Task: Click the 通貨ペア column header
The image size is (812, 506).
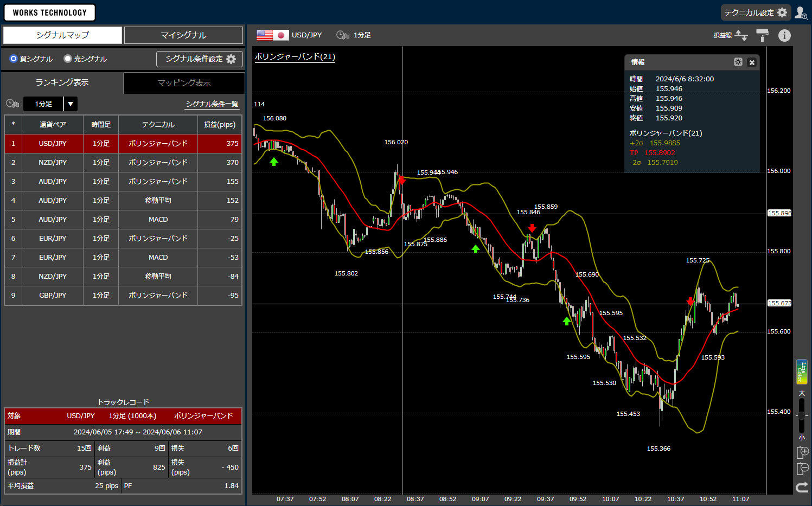Action: pyautogui.click(x=53, y=125)
